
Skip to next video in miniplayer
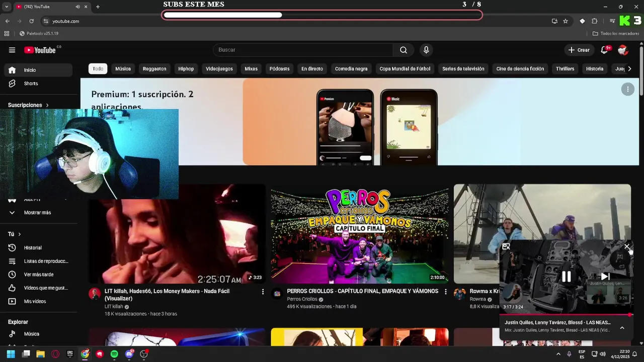(x=605, y=277)
